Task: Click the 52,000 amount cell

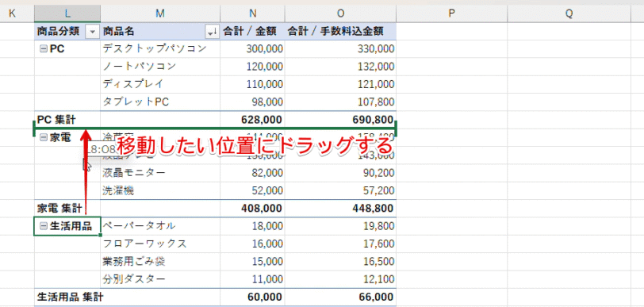Action: click(252, 190)
